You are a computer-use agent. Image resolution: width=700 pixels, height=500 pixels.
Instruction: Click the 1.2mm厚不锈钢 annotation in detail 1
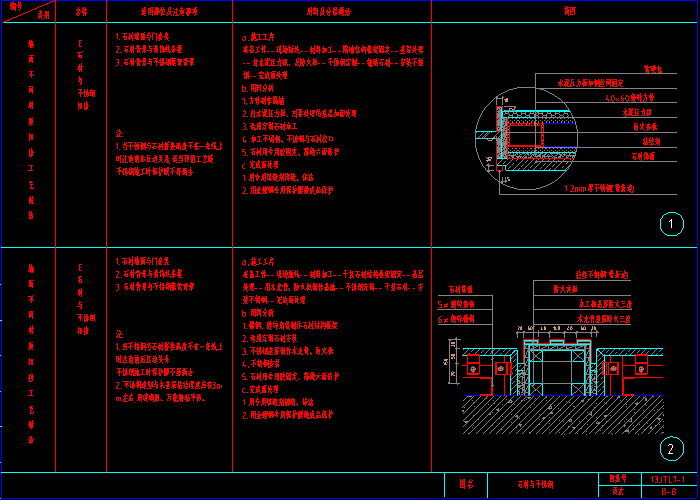[x=599, y=188]
